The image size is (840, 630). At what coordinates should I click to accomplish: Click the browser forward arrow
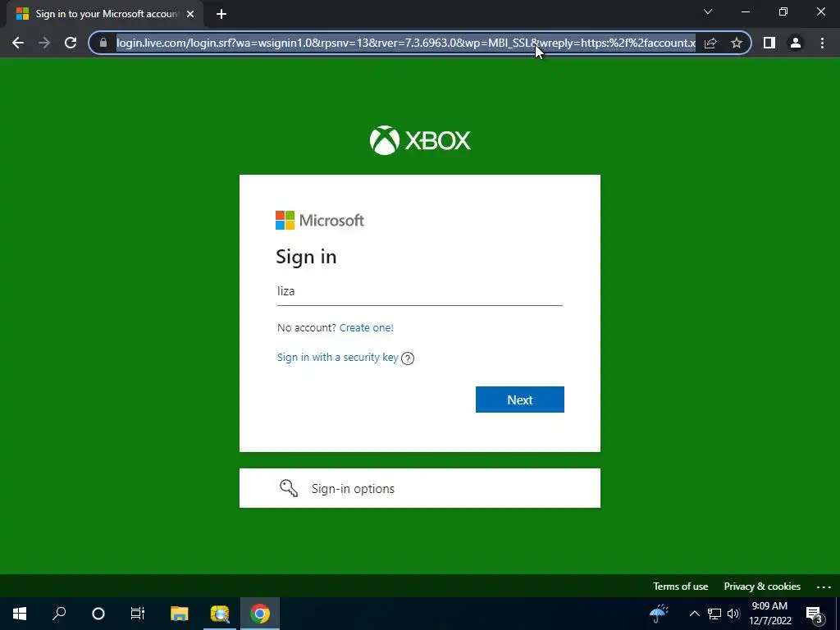coord(44,43)
